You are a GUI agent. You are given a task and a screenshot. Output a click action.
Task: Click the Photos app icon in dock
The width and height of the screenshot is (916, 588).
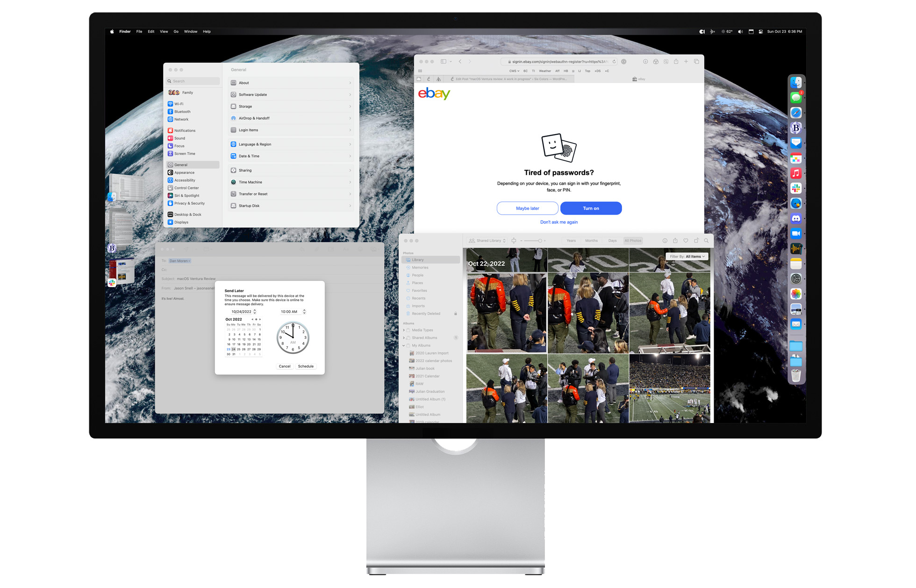point(796,292)
